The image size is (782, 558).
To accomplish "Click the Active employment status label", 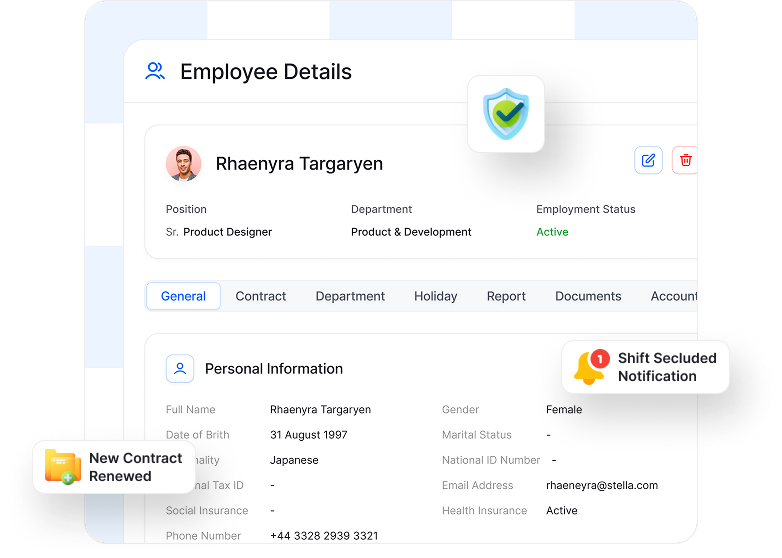I will pos(552,232).
